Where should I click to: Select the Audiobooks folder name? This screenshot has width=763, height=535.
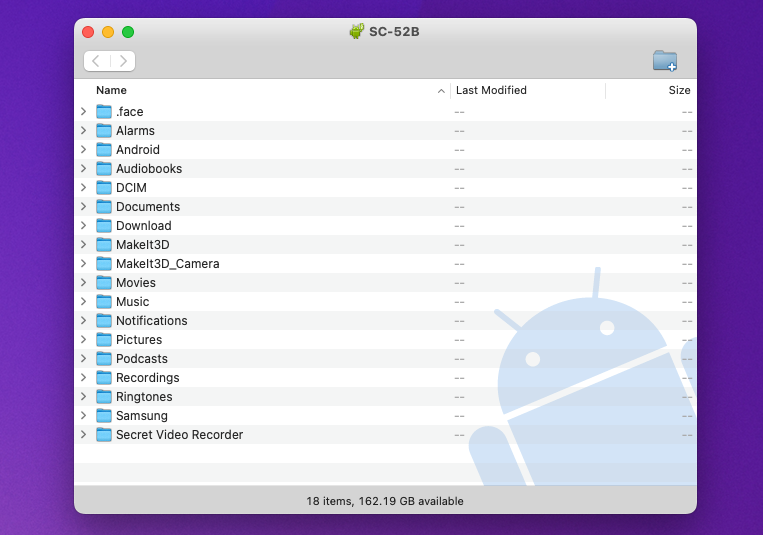coord(149,168)
